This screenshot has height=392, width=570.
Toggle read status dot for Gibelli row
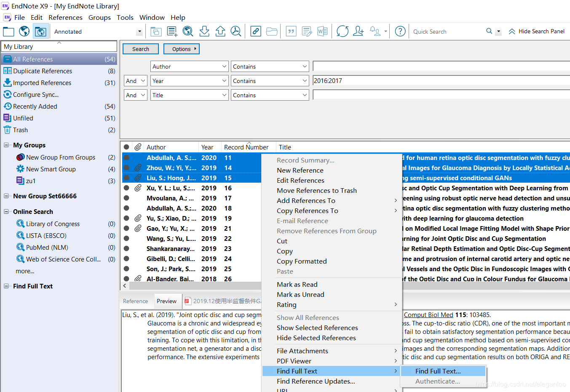126,259
